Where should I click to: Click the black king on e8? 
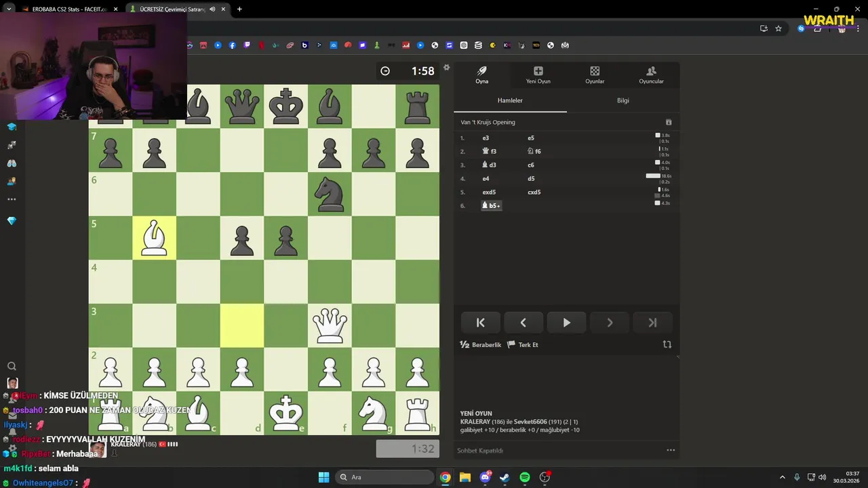click(285, 106)
